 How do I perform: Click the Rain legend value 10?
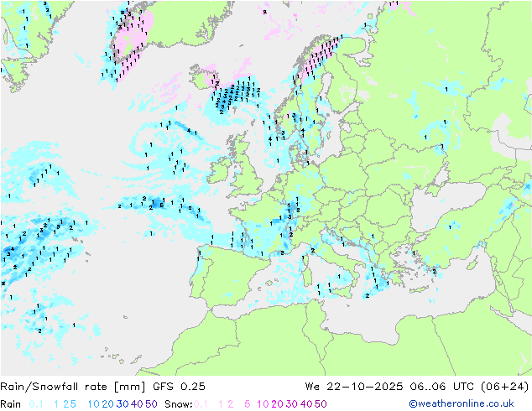point(94,404)
